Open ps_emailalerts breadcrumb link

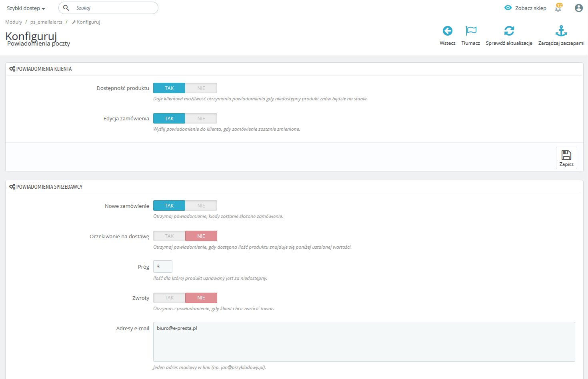point(46,22)
